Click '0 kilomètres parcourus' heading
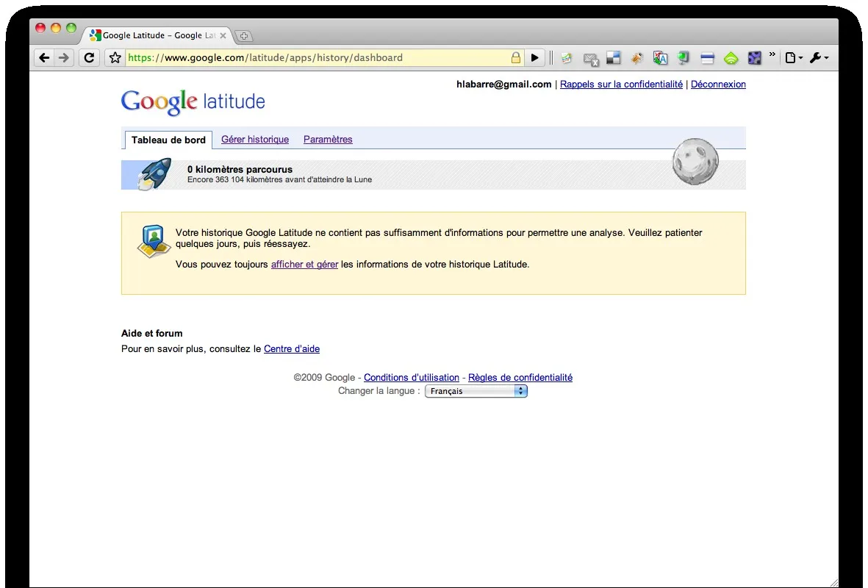The width and height of the screenshot is (868, 588). point(240,170)
